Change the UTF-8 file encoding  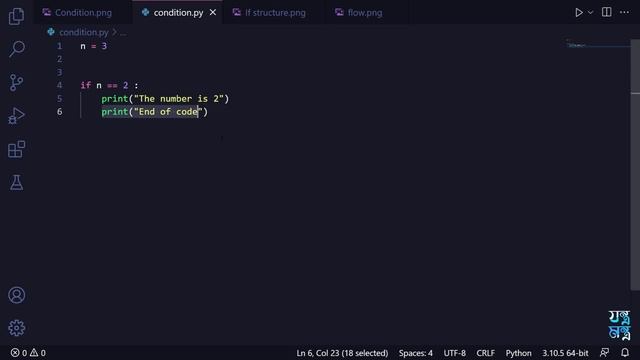click(454, 353)
